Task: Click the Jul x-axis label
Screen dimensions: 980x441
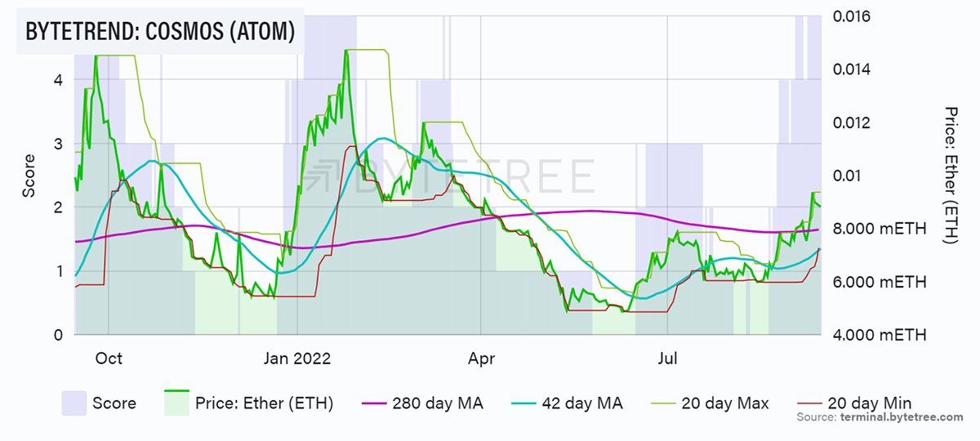Action: coord(667,359)
